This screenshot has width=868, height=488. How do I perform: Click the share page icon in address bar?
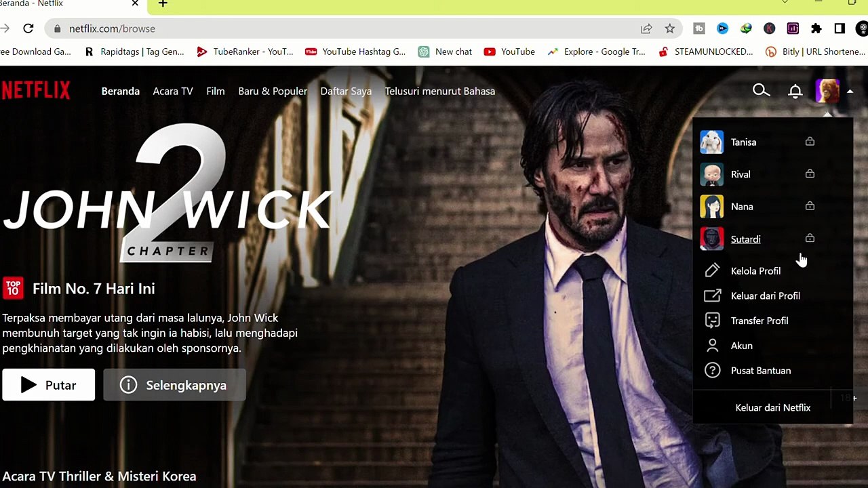(646, 28)
